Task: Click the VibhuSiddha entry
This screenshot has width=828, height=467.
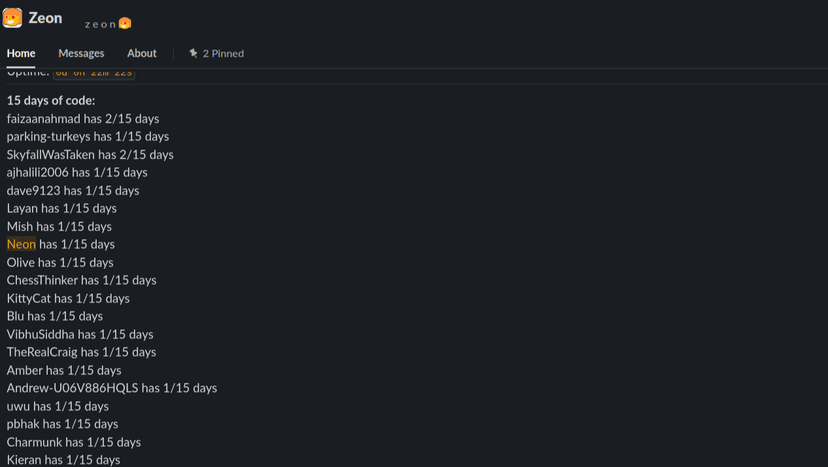Action: (x=80, y=334)
